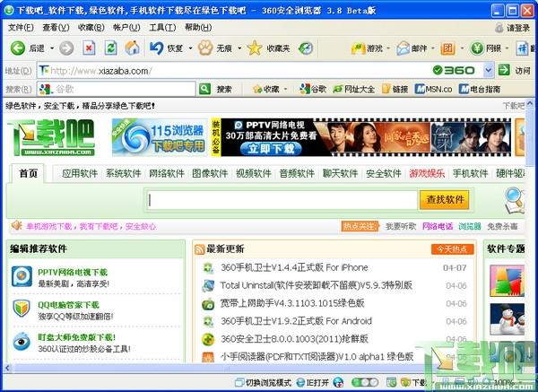538x392 pixels.
Task: Click the green Back arrow icon
Action: pyautogui.click(x=18, y=48)
